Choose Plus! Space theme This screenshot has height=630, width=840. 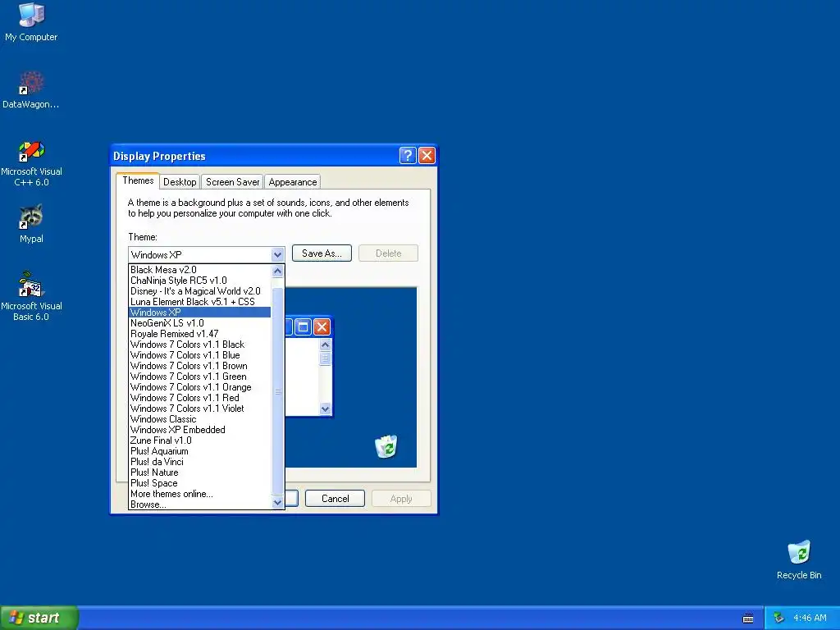pos(200,483)
